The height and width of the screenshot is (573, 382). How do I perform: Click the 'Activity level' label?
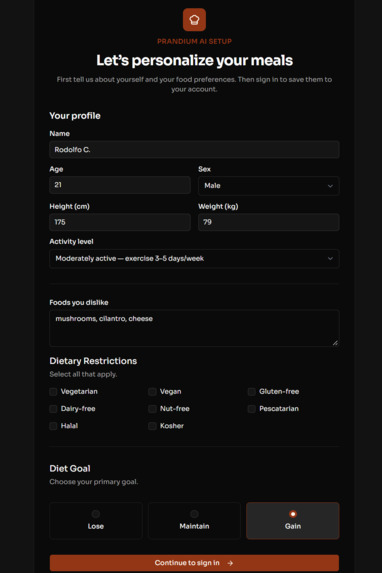point(71,242)
